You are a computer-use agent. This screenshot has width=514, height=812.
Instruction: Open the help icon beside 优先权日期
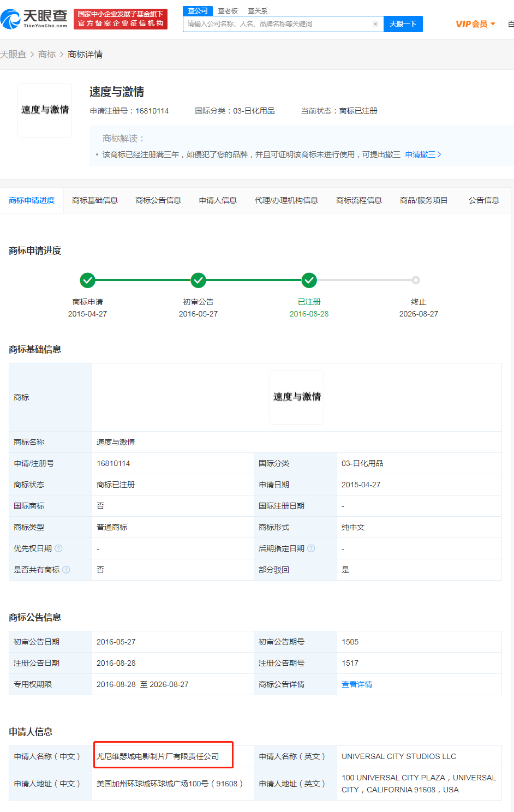pos(59,548)
